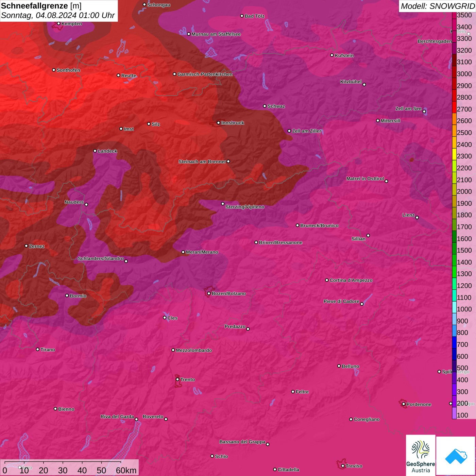
Task: Click the Kempten city marker
Action: [x=59, y=23]
